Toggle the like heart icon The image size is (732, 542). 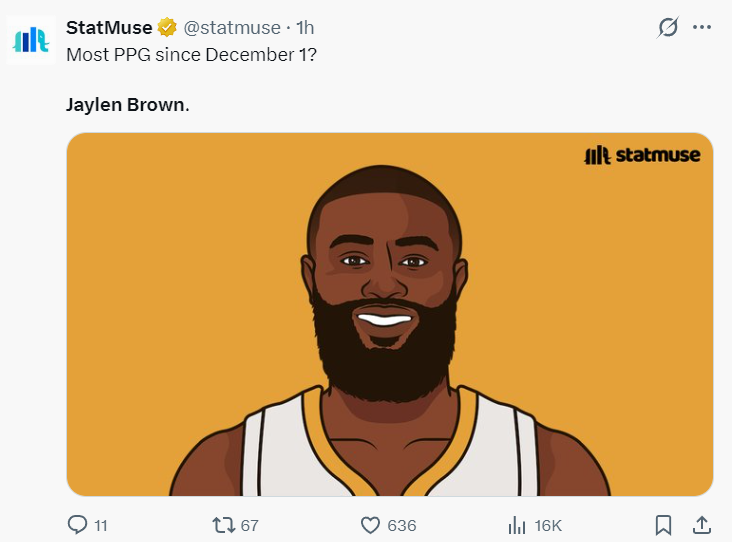click(370, 525)
